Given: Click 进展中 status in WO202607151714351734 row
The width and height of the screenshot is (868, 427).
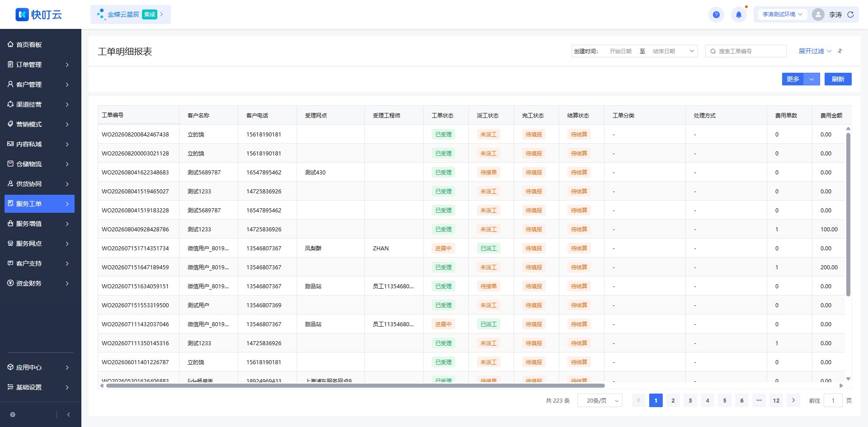Looking at the screenshot, I should click(x=443, y=248).
